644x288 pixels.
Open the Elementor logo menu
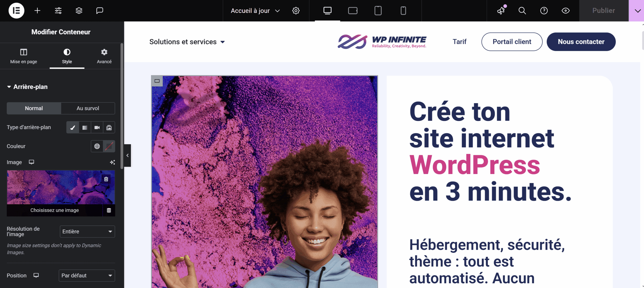coord(16,11)
